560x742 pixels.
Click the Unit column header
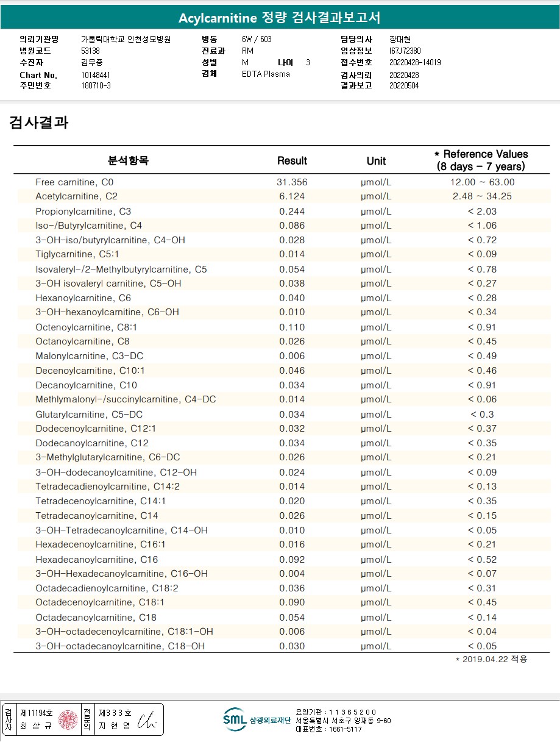click(x=376, y=161)
